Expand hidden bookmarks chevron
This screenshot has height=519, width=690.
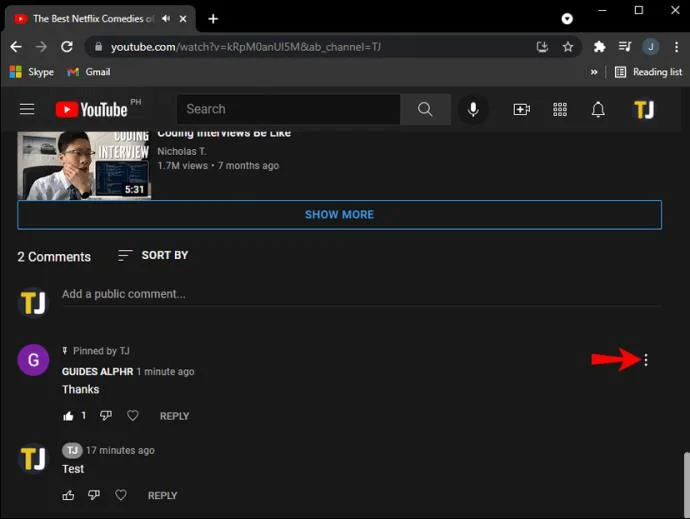tap(594, 72)
